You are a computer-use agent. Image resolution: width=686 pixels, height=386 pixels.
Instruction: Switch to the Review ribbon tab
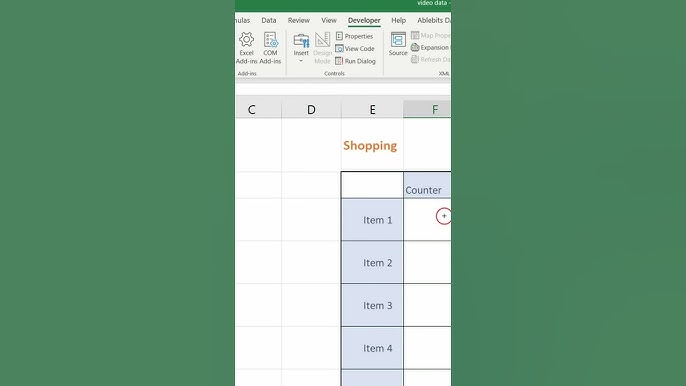(299, 20)
